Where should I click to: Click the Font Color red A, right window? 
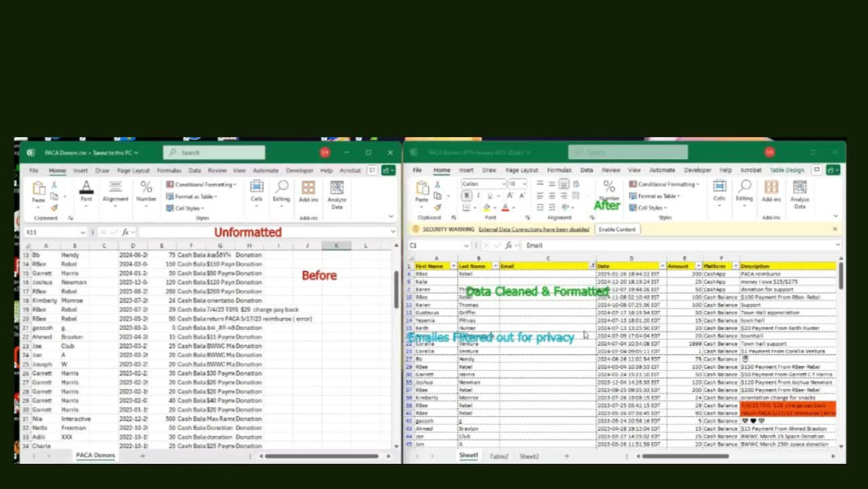click(505, 207)
